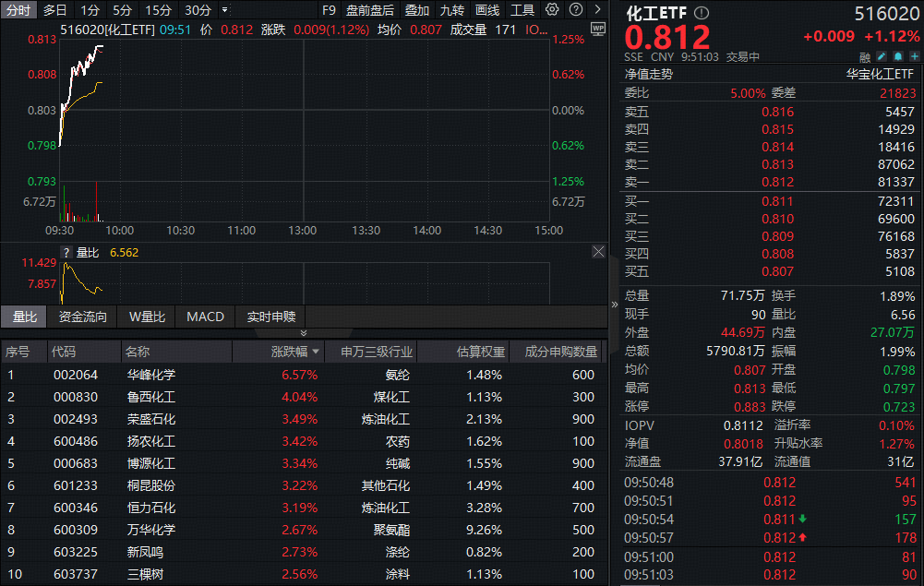The width and height of the screenshot is (924, 586).
Task: Click the 融 margin trading icon
Action: pyautogui.click(x=866, y=56)
